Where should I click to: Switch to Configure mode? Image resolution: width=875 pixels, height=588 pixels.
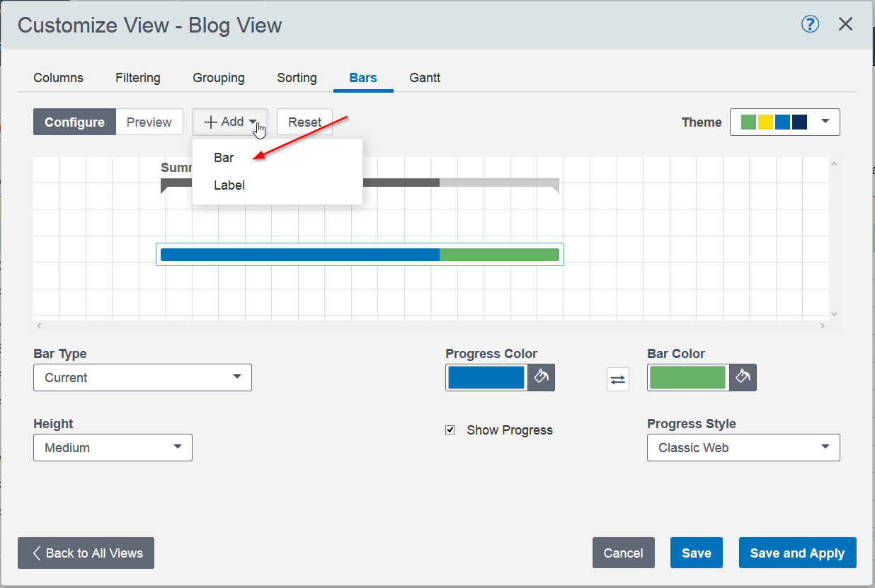(74, 122)
